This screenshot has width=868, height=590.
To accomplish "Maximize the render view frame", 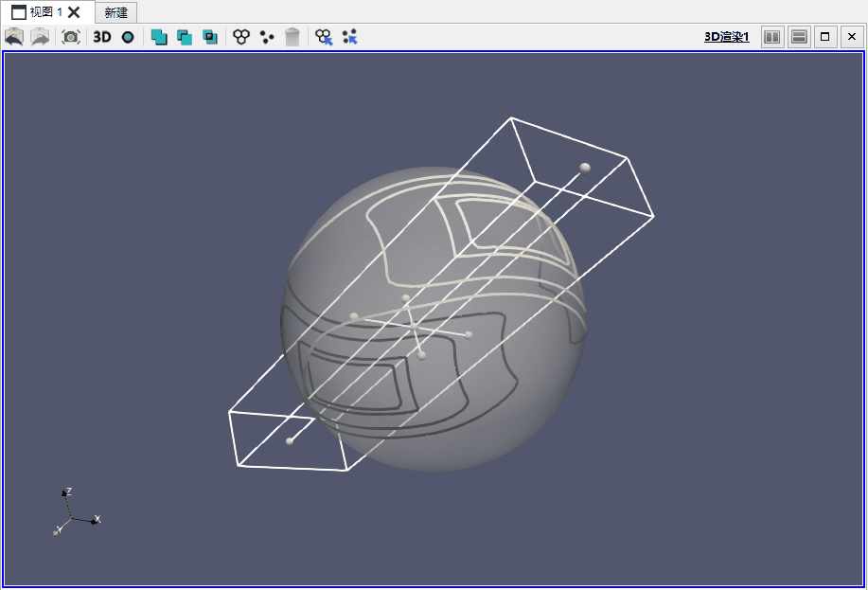I will (824, 37).
